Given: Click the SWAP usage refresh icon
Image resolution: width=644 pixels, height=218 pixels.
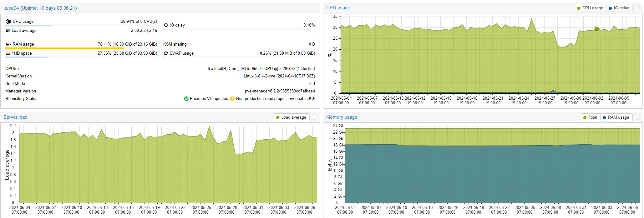Looking at the screenshot, I should pos(166,53).
